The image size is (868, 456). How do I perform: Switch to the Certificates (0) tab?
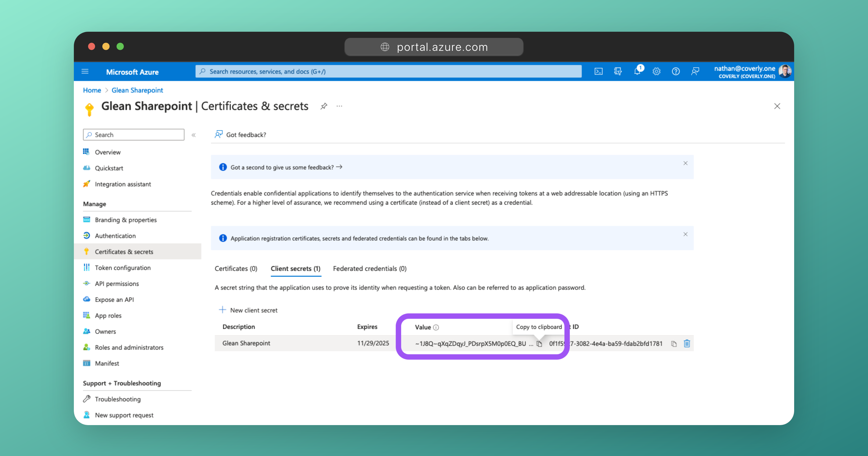236,269
